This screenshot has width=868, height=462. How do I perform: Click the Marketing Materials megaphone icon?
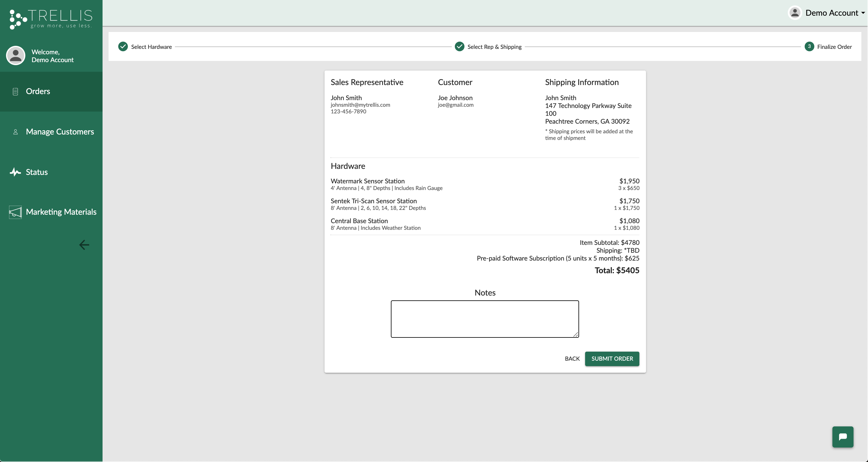click(x=15, y=212)
